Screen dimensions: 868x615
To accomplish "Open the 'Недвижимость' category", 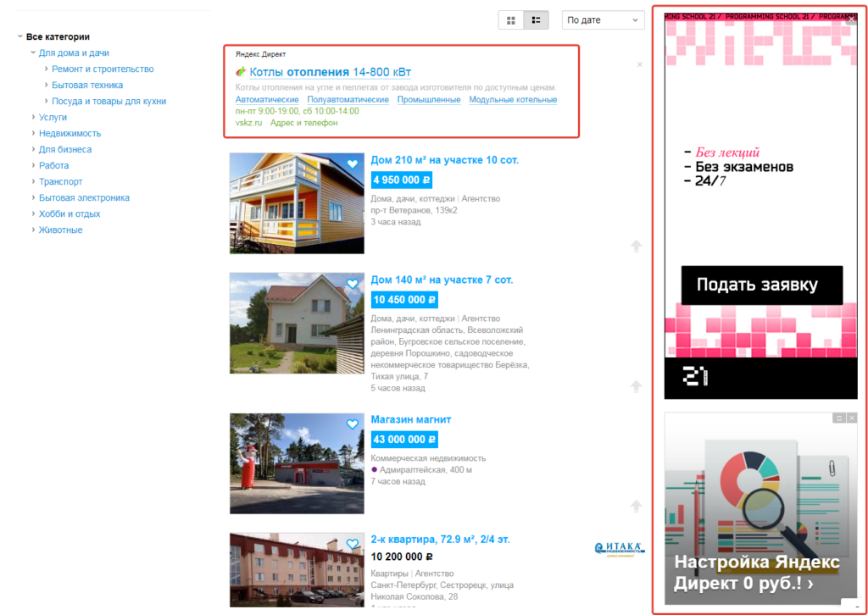I will [x=70, y=133].
